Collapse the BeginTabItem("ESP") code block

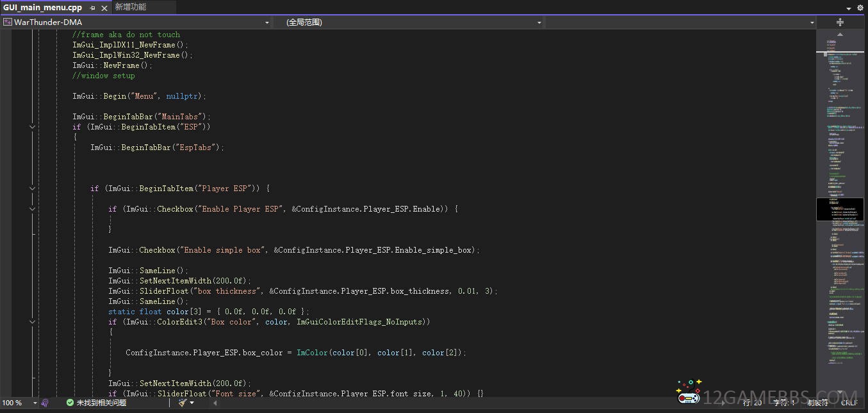[x=32, y=127]
